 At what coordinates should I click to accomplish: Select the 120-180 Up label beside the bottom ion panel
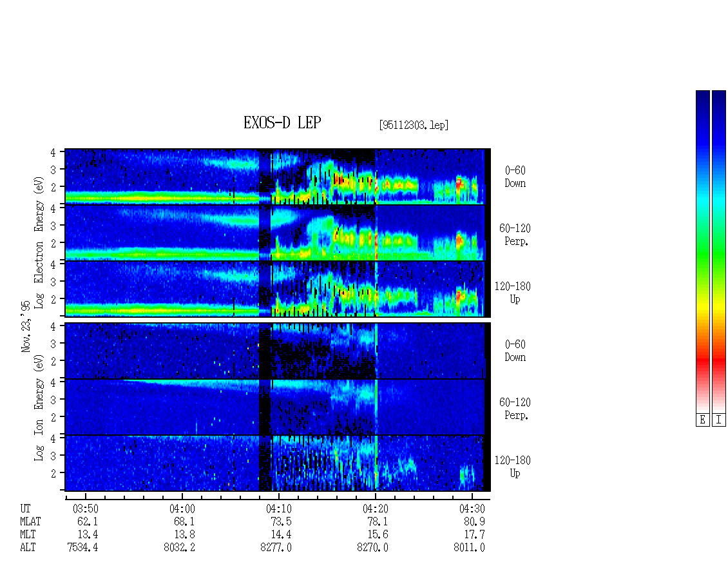click(x=513, y=467)
